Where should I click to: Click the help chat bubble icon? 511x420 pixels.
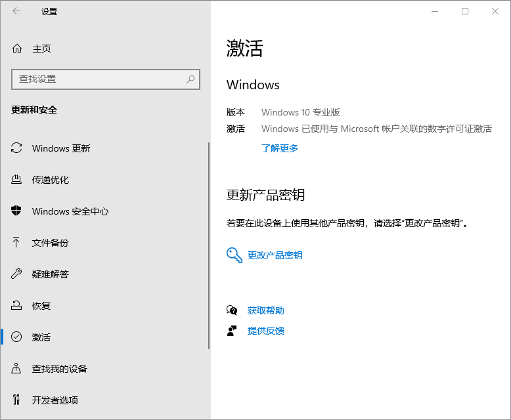[x=232, y=310]
